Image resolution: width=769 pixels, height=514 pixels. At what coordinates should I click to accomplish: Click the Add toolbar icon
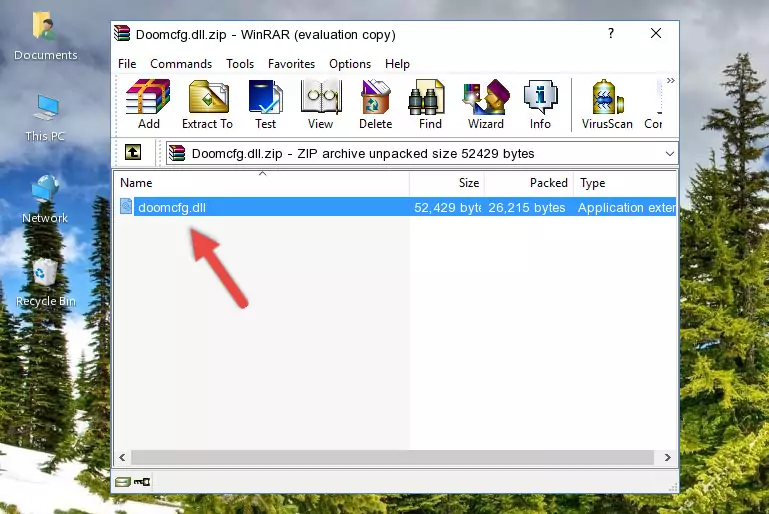click(x=148, y=104)
